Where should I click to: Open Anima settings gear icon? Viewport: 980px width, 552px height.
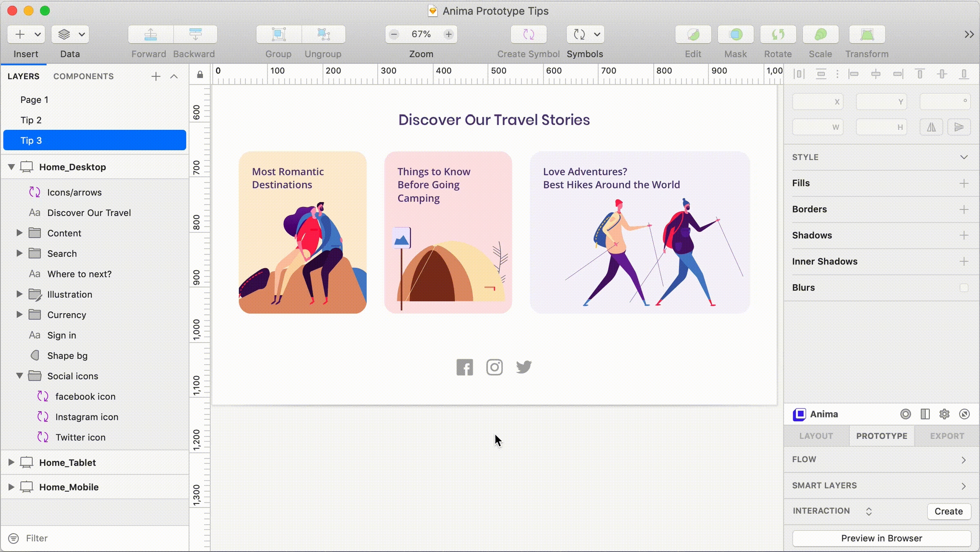coord(944,414)
